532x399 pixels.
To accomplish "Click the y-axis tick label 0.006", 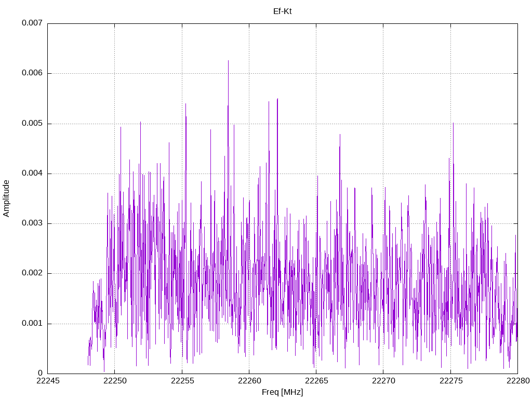I will click(x=32, y=73).
